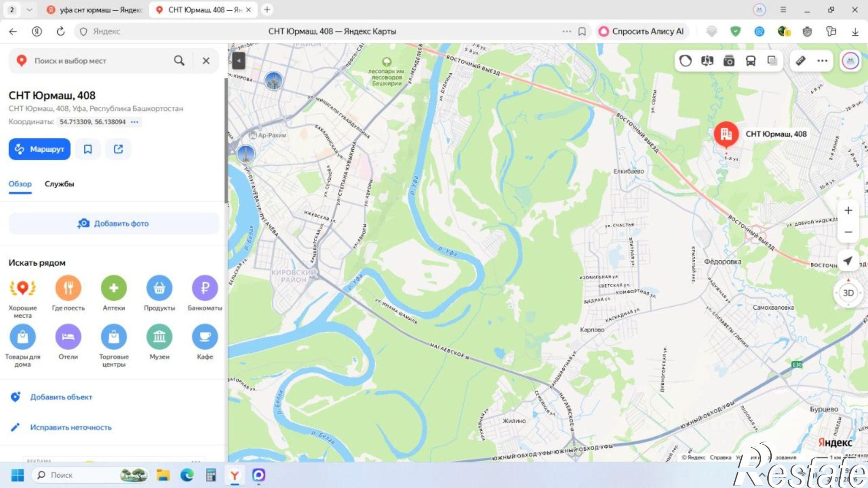Screen dimensions: 868x488
Task: Share the СНТ Юрмаш location
Action: (x=118, y=149)
